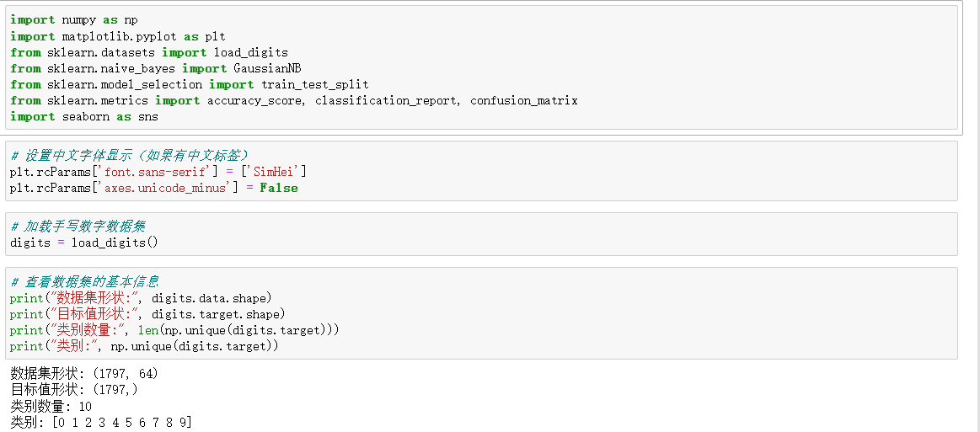
Task: Click the comment '# 设置中文字体显示'
Action: pos(131,155)
